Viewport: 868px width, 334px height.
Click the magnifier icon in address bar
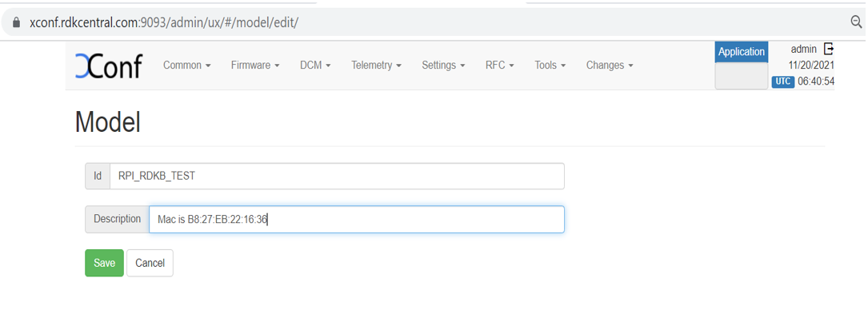[857, 22]
